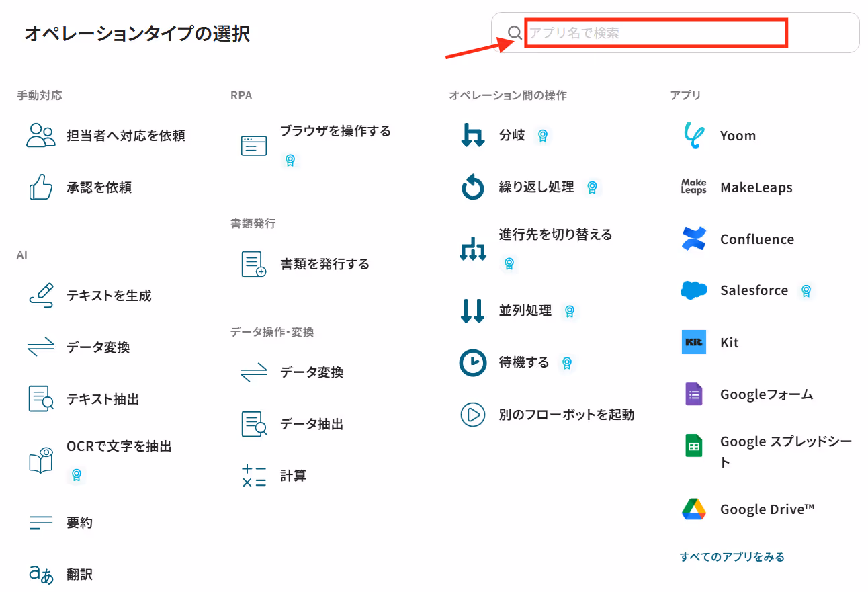Viewport: 868px width, 592px height.
Task: Click the aあ icon for 翻訳
Action: click(x=41, y=574)
